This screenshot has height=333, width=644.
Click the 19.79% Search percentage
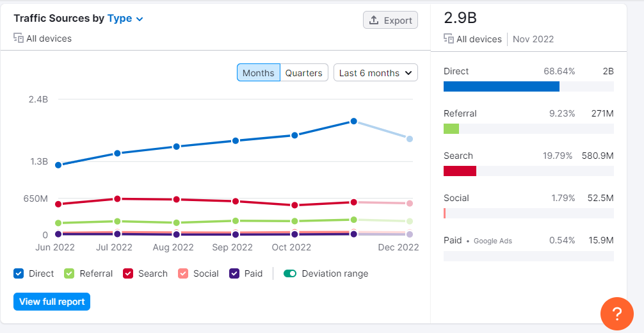coord(558,156)
